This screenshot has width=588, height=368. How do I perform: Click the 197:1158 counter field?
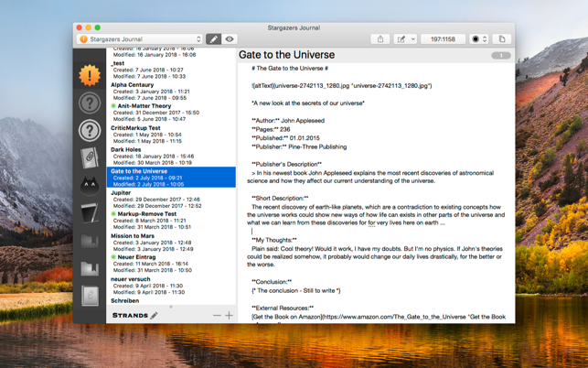443,39
